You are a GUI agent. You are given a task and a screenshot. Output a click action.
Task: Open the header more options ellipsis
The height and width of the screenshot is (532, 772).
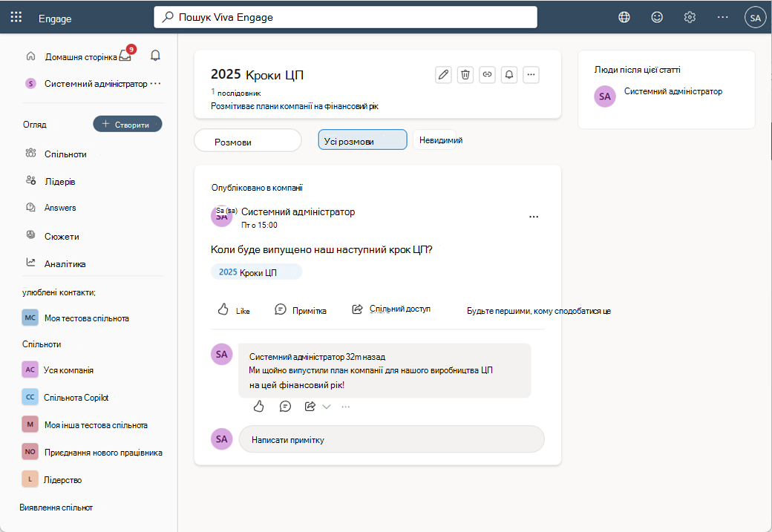pos(722,17)
